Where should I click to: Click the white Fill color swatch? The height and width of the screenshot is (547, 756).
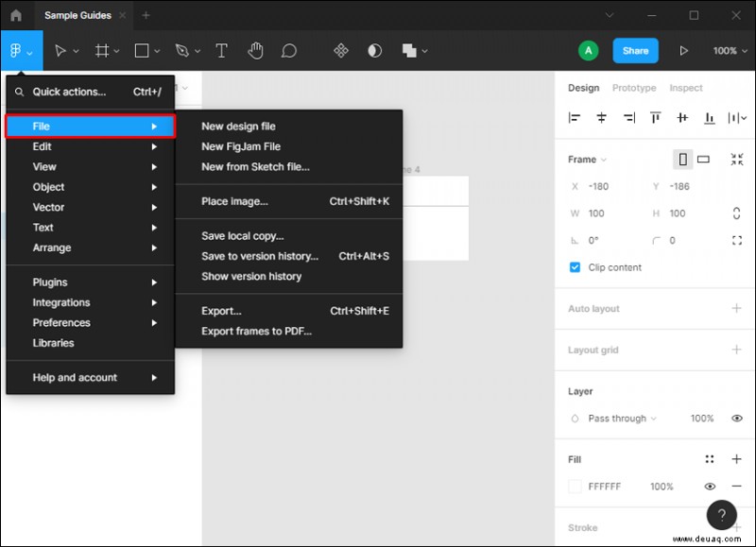[x=573, y=486]
